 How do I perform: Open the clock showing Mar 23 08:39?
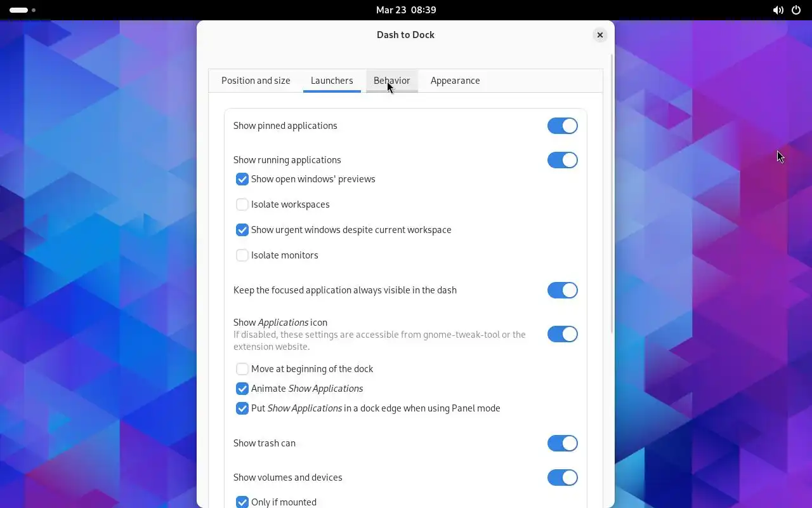tap(406, 10)
